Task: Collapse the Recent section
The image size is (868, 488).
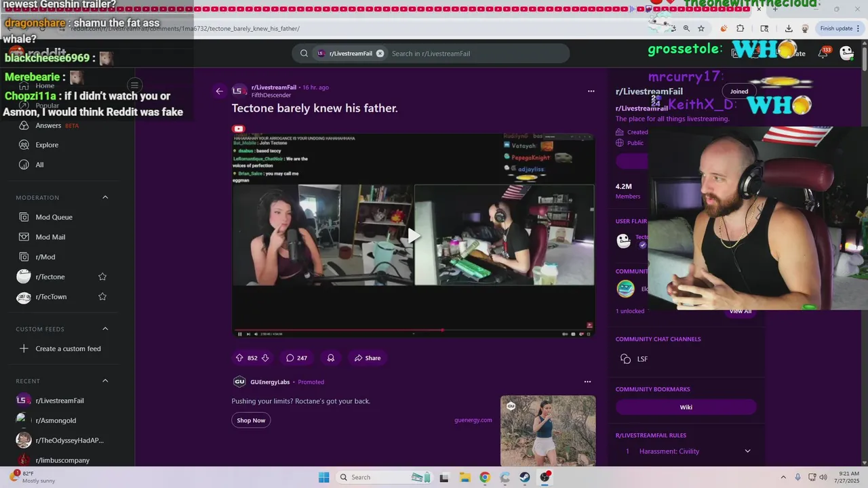Action: tap(105, 381)
